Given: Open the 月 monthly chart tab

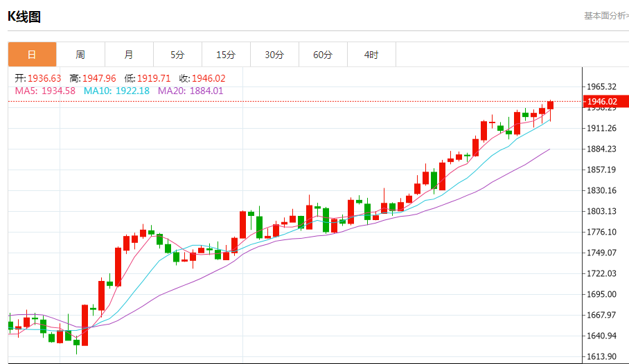Looking at the screenshot, I should click(129, 55).
